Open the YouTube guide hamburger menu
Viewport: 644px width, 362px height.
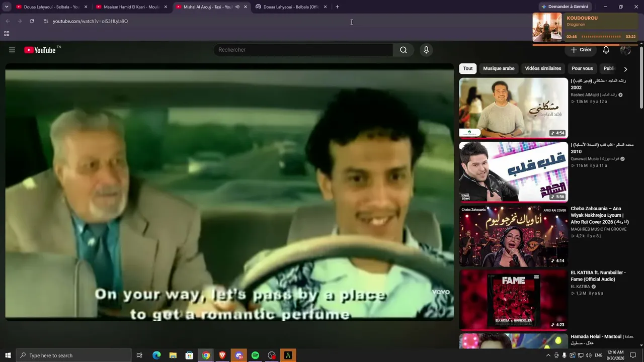click(x=12, y=50)
